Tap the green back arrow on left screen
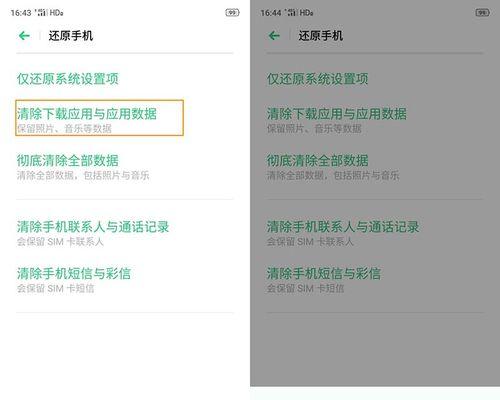500x400 pixels. coord(24,35)
